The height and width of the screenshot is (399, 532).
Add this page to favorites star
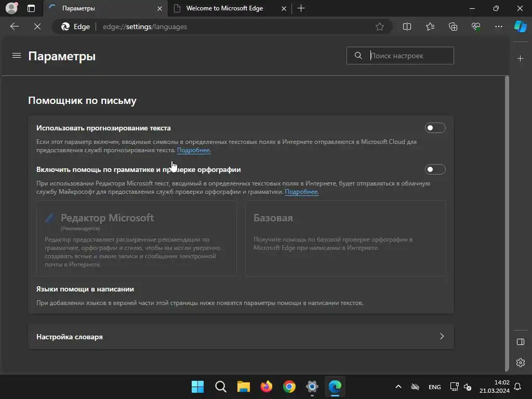[380, 26]
